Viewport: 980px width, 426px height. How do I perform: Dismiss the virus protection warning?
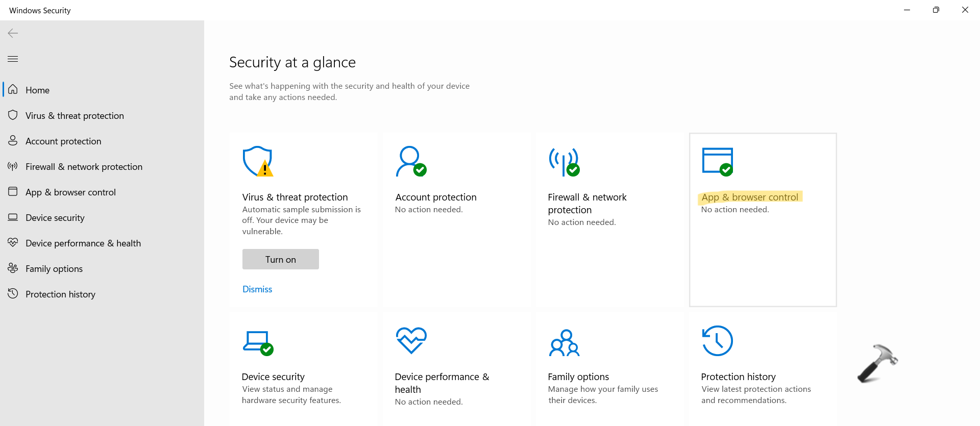tap(257, 289)
